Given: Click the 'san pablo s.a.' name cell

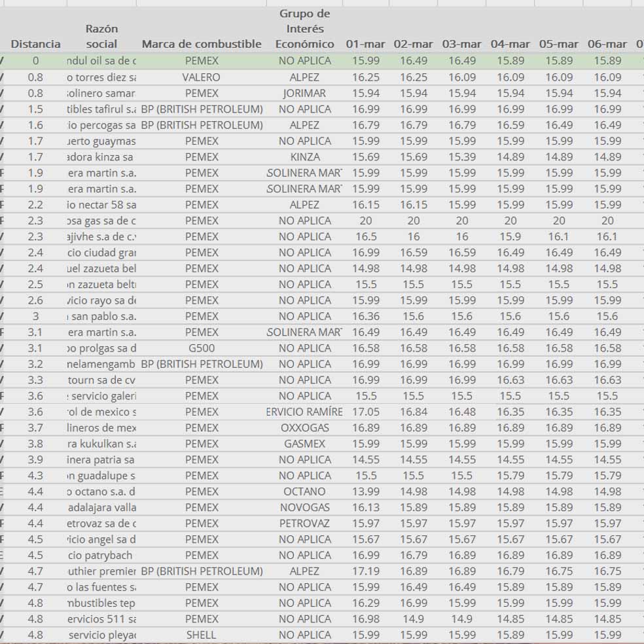Looking at the screenshot, I should click(x=102, y=316).
